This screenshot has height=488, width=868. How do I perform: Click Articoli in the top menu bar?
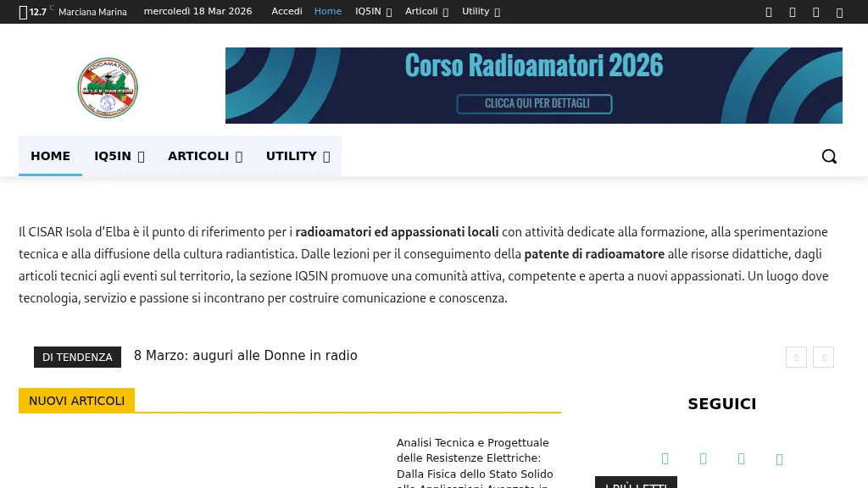pyautogui.click(x=421, y=11)
